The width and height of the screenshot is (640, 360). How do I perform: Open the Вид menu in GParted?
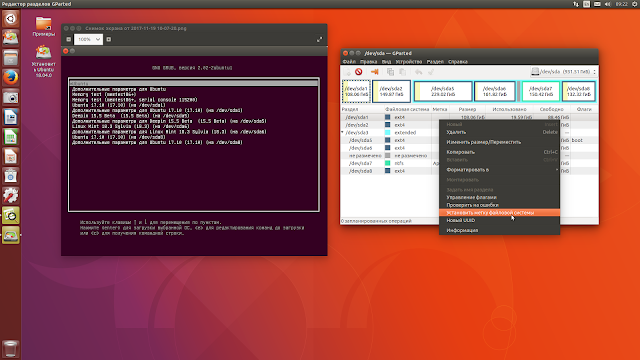pos(386,62)
